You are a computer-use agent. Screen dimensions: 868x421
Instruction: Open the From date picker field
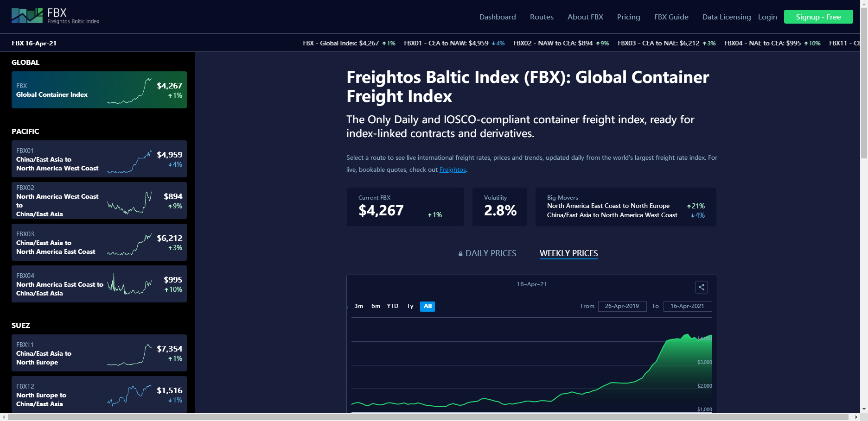622,306
